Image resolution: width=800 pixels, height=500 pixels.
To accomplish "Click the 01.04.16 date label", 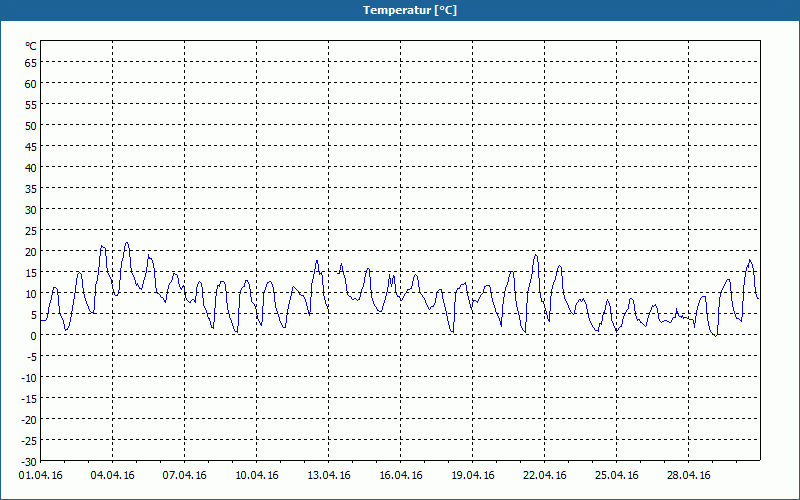I will [x=41, y=476].
